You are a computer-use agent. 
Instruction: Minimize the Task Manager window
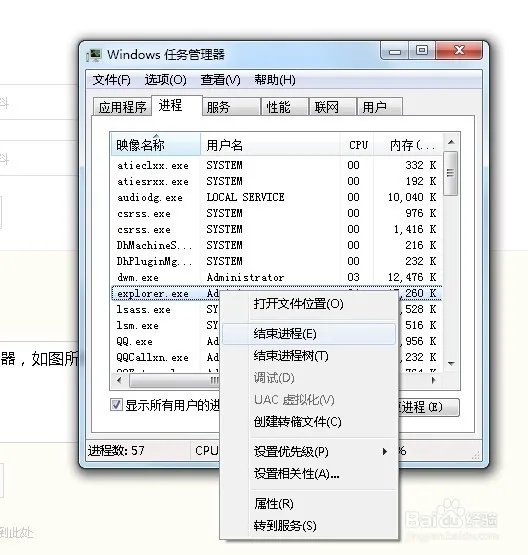click(395, 51)
